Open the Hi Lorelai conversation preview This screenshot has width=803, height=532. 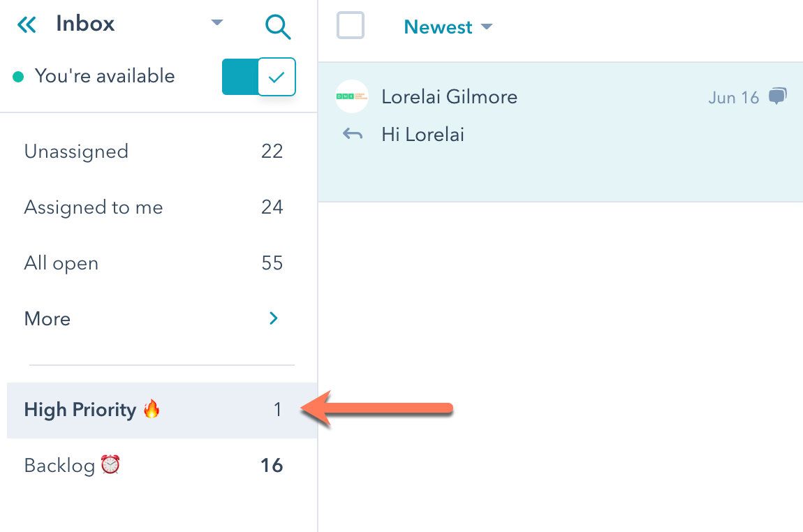point(422,134)
